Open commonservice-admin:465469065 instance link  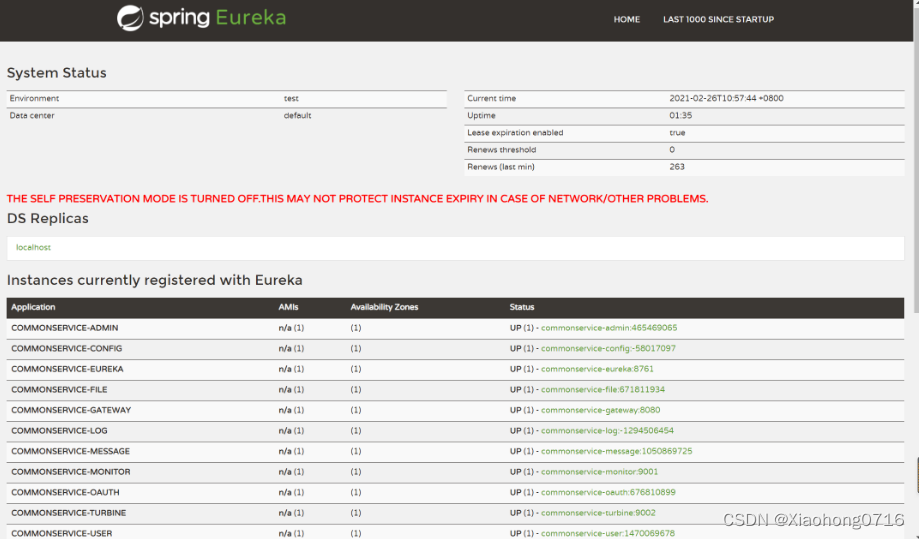point(609,328)
